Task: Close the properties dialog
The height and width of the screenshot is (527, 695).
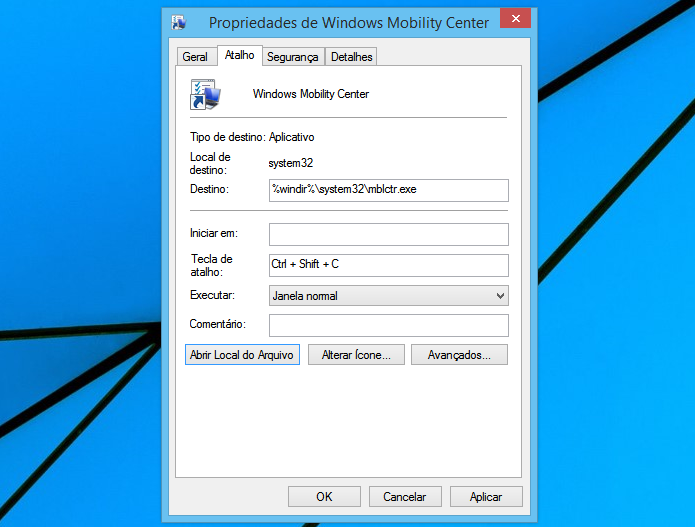Action: click(x=515, y=18)
